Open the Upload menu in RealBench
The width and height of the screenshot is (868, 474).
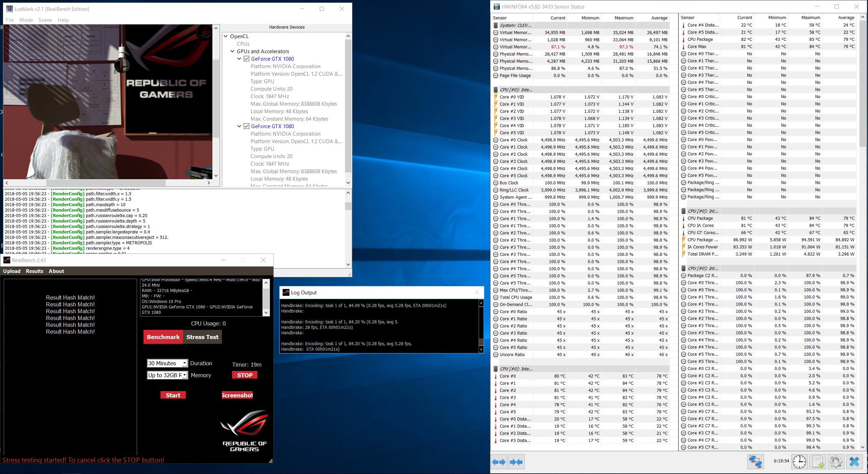(12, 271)
